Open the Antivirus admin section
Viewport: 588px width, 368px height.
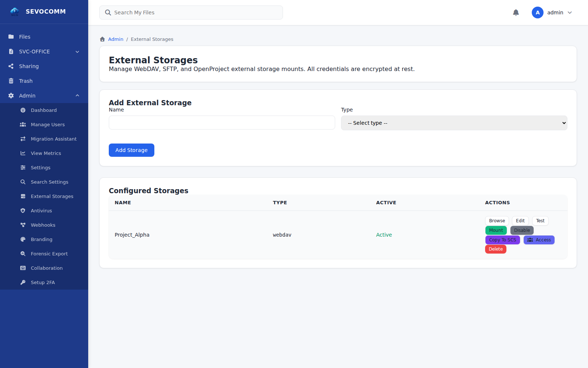tap(40, 210)
